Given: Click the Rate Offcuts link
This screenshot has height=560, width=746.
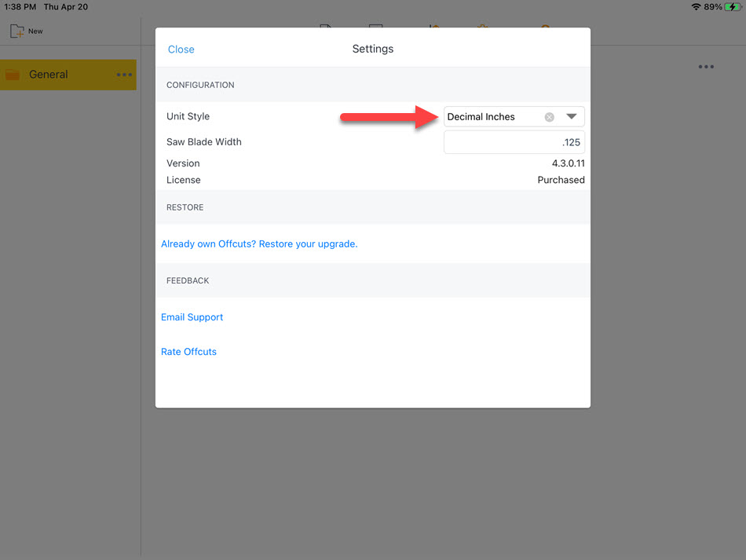Looking at the screenshot, I should click(188, 352).
